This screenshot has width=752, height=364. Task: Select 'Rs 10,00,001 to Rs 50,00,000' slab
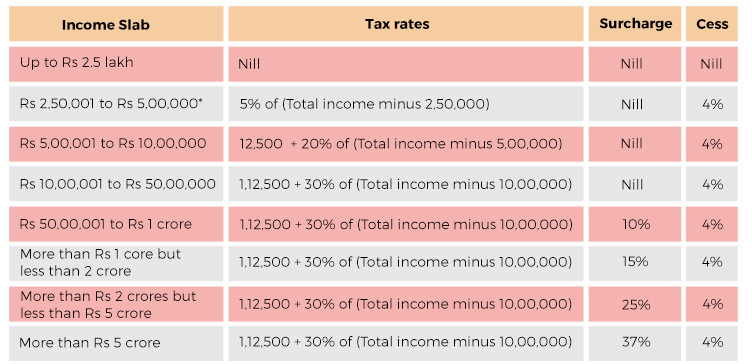click(x=116, y=184)
